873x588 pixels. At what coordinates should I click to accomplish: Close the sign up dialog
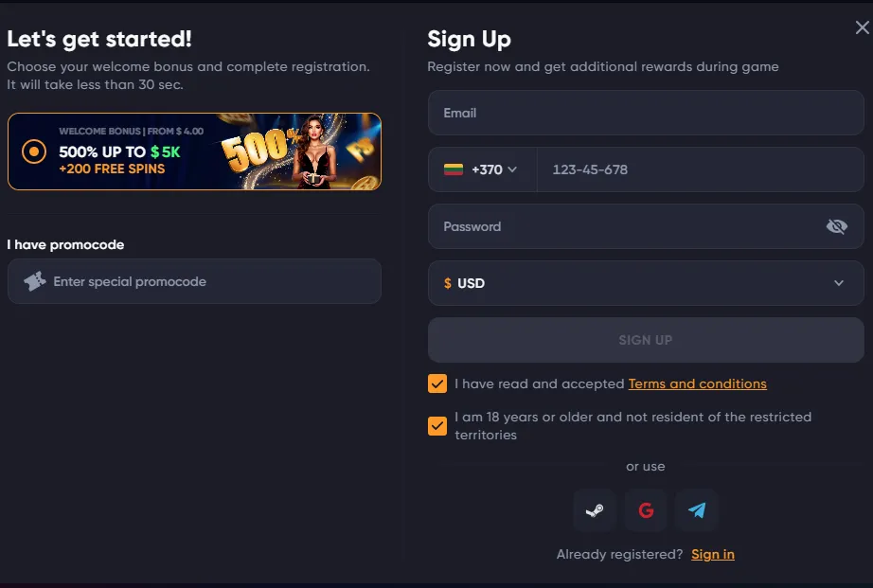click(x=862, y=28)
